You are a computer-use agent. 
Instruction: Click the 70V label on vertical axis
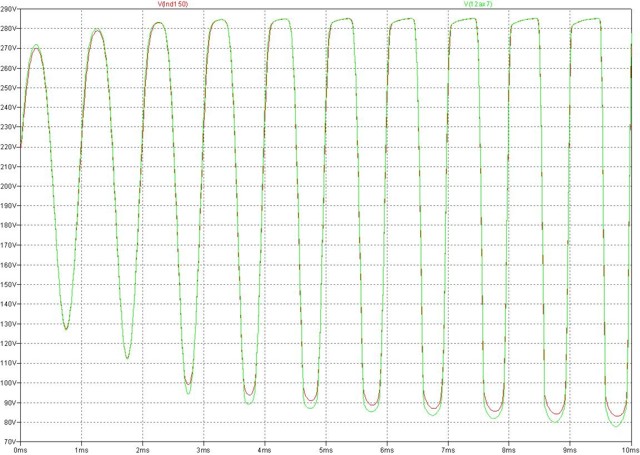10,441
